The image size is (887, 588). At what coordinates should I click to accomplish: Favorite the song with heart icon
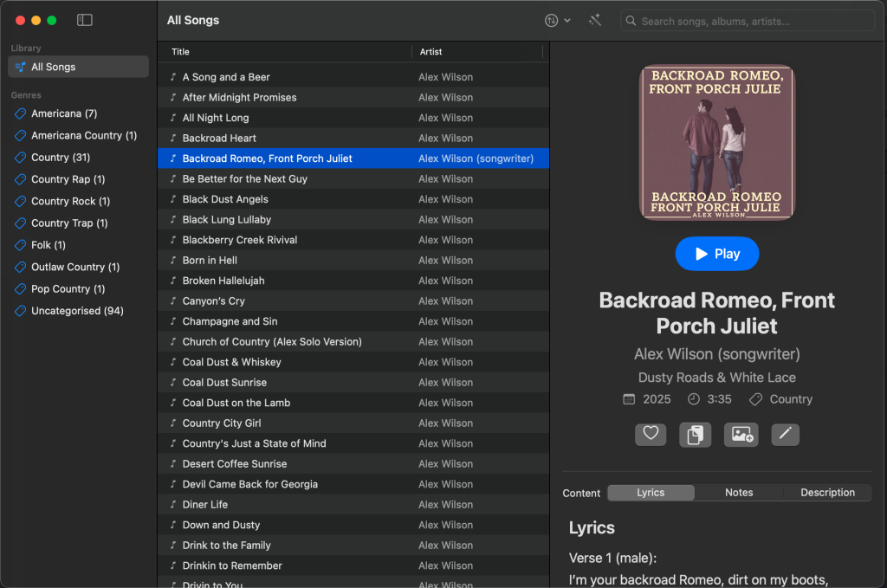coord(651,434)
